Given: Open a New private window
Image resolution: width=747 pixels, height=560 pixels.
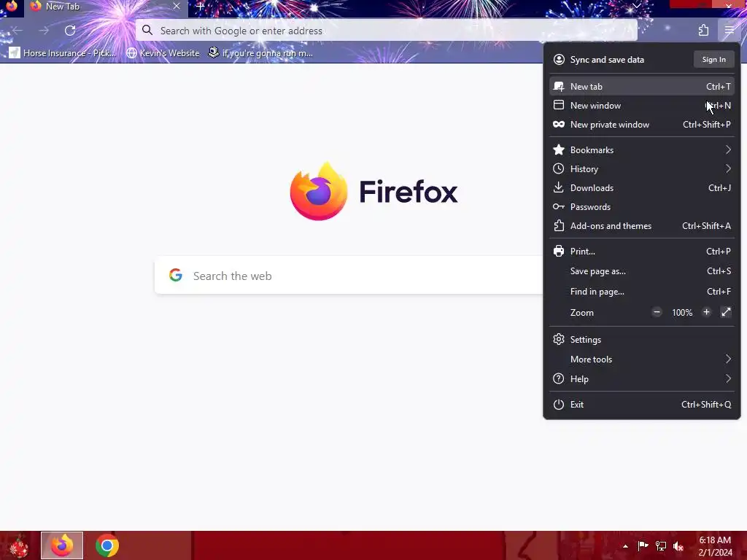Looking at the screenshot, I should 642,124.
